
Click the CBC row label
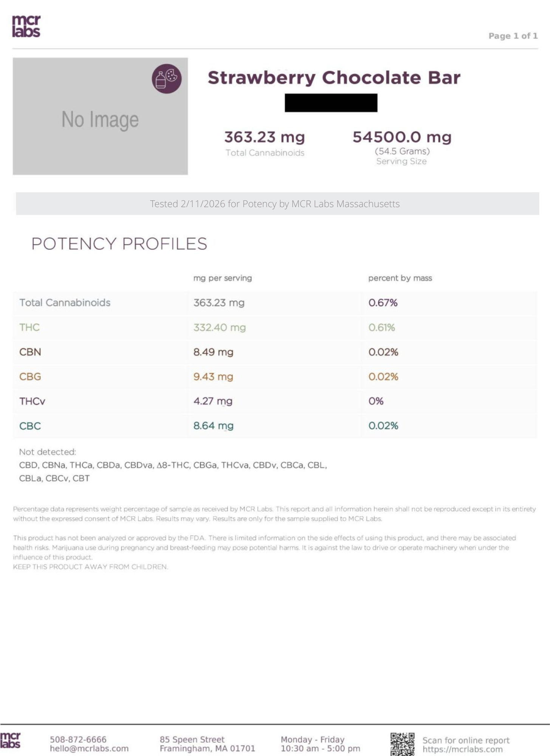tap(30, 426)
